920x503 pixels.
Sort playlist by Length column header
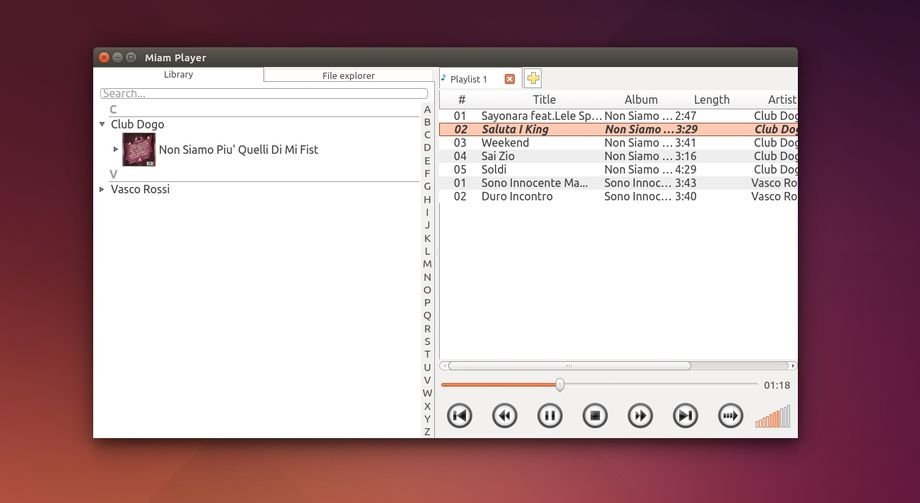[711, 100]
